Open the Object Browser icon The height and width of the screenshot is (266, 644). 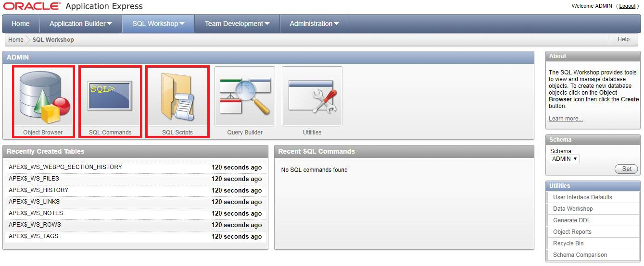(x=43, y=97)
